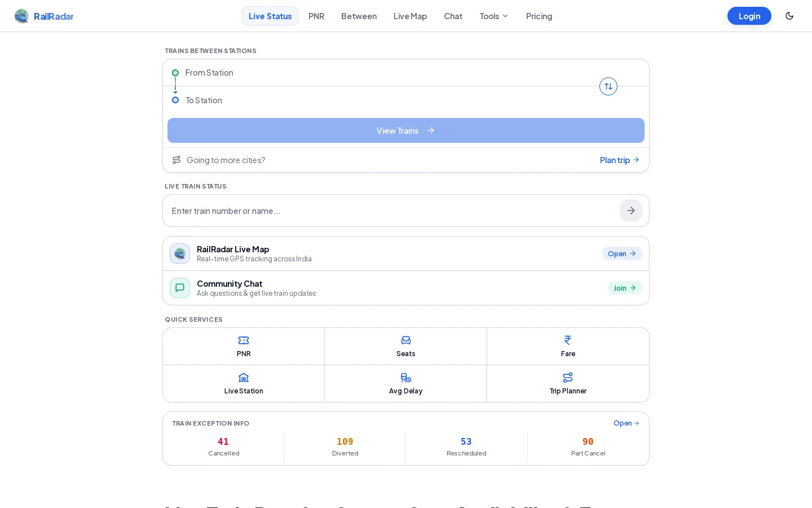Screen dimensions: 812x508
Task: Submit train search with arrow button
Action: coord(631,211)
